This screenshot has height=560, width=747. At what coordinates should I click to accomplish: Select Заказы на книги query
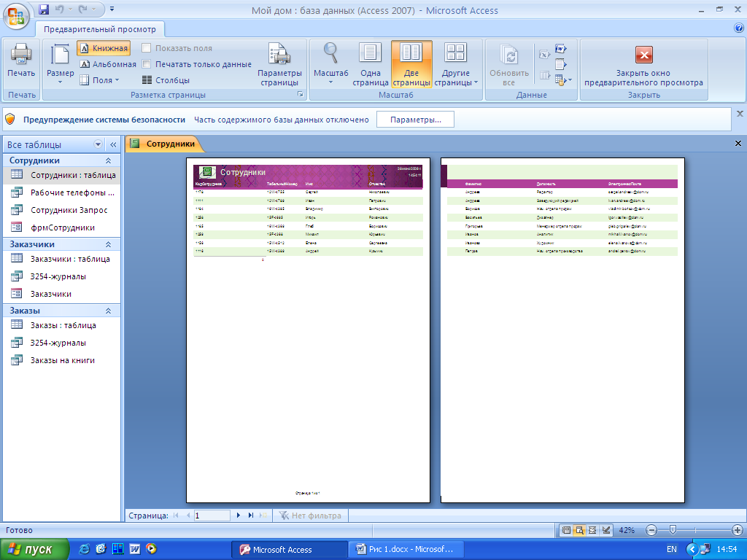62,360
